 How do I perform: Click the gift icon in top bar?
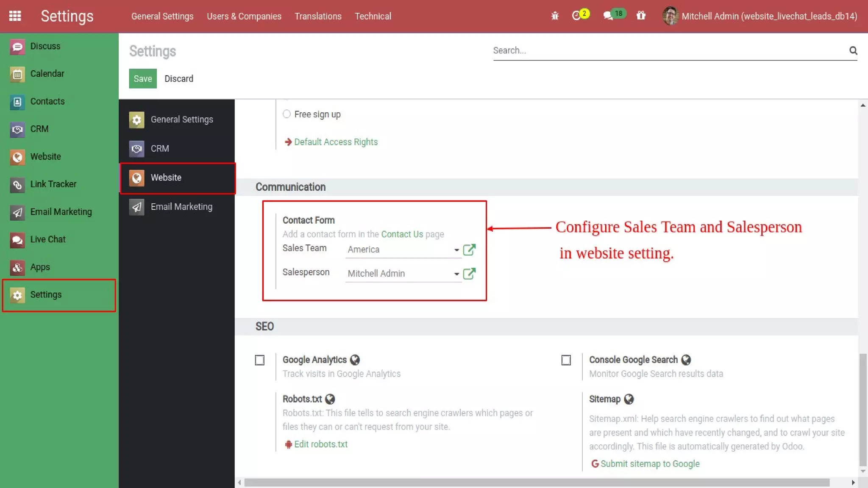(641, 16)
